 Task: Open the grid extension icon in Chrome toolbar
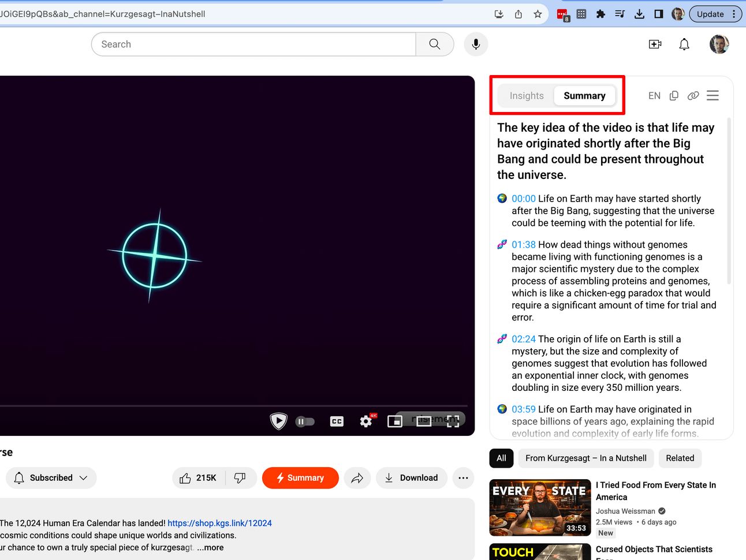pos(581,14)
